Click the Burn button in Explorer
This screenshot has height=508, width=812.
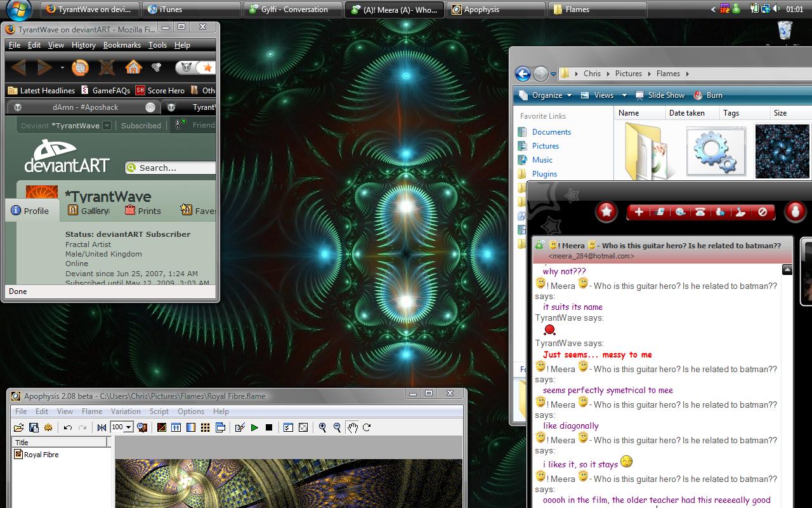click(708, 95)
